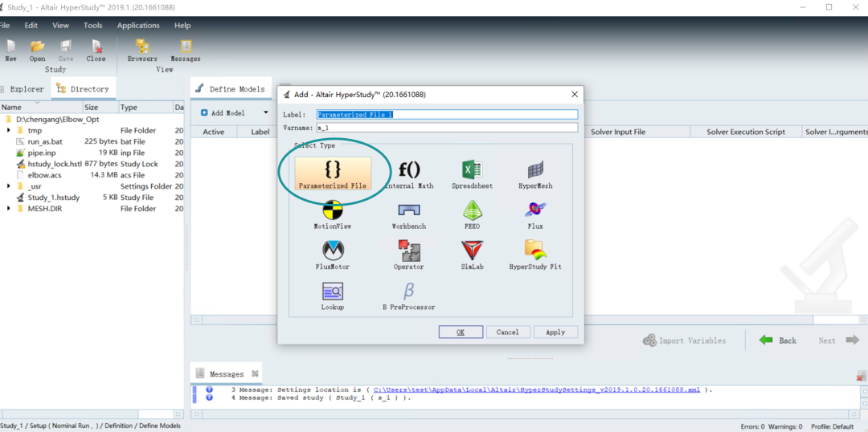Image resolution: width=868 pixels, height=432 pixels.
Task: Click the New study toolbar icon
Action: tap(10, 51)
